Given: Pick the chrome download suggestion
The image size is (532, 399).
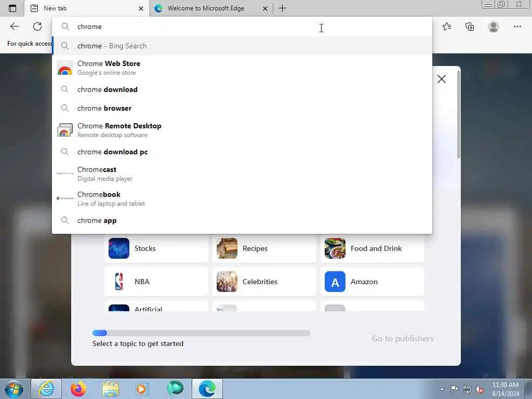Looking at the screenshot, I should point(242,89).
